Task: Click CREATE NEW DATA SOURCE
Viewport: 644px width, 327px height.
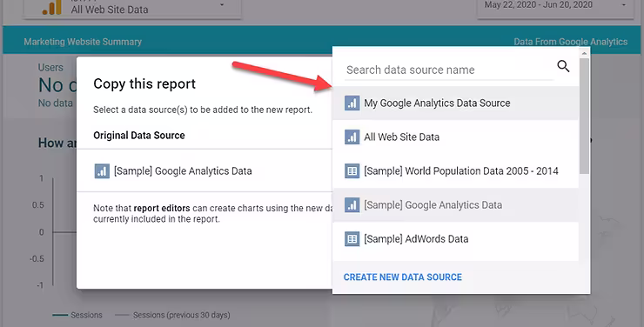Action: (402, 277)
